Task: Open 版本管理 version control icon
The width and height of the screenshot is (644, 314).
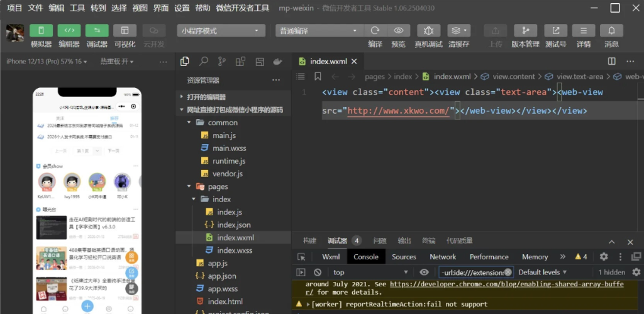Action: click(x=525, y=31)
